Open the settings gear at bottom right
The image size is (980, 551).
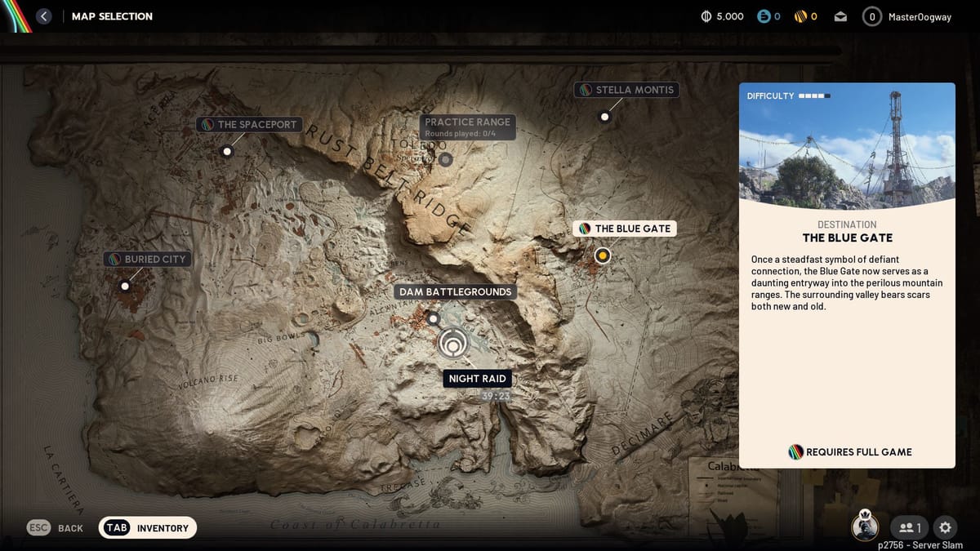pos(945,528)
